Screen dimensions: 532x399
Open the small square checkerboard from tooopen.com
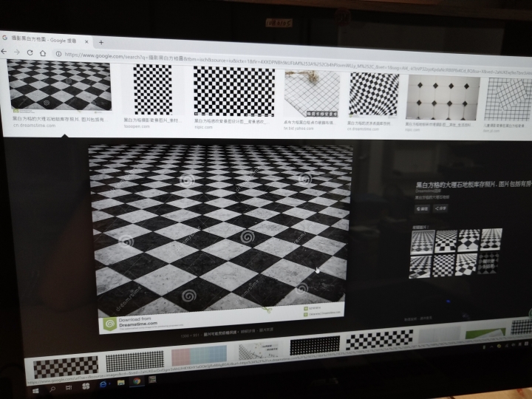(153, 90)
